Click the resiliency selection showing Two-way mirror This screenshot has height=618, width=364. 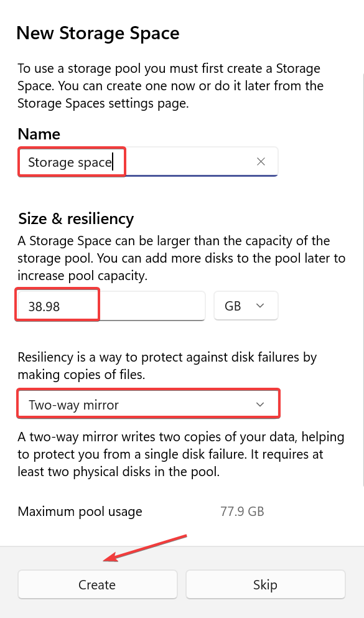tap(148, 403)
